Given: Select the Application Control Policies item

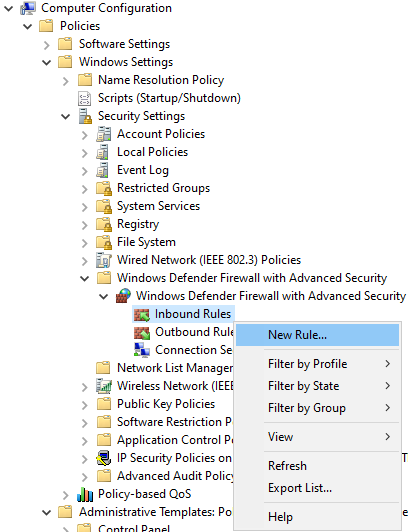Looking at the screenshot, I should pyautogui.click(x=175, y=440).
